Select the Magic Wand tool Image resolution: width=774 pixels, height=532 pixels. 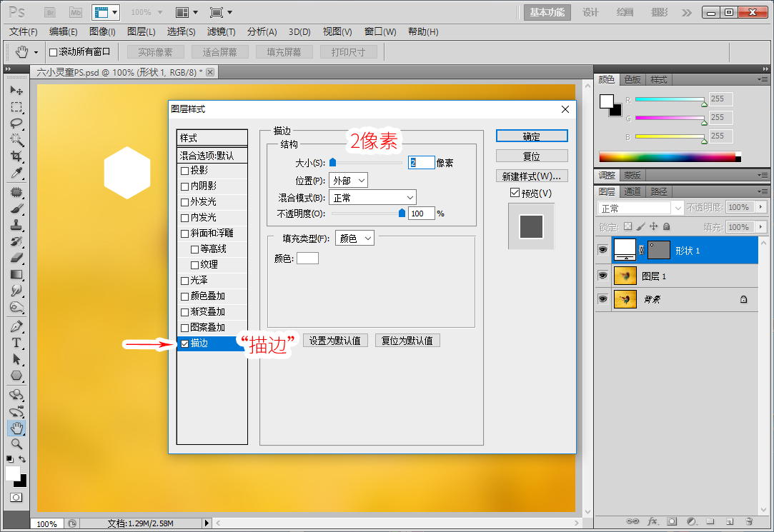[x=16, y=139]
